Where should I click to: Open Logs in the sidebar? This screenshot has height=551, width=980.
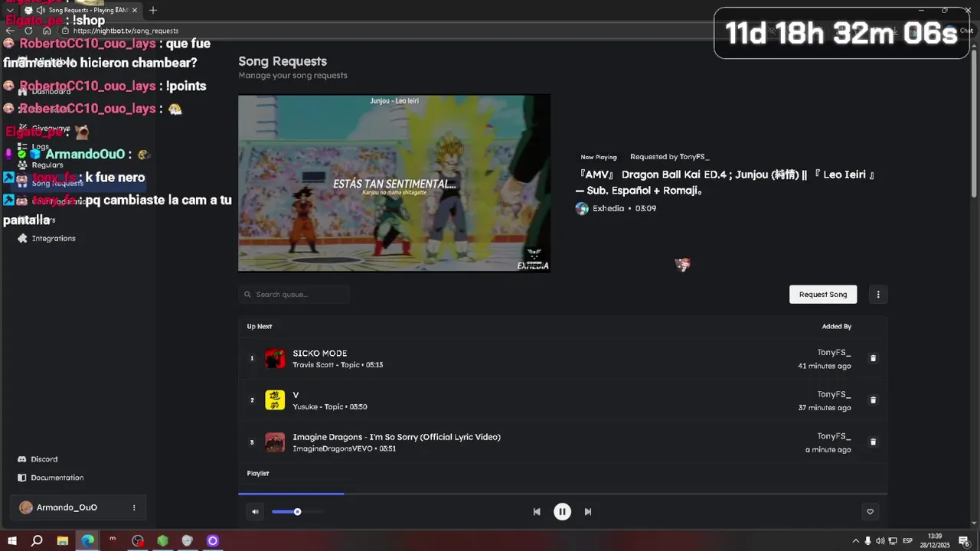pos(34,147)
